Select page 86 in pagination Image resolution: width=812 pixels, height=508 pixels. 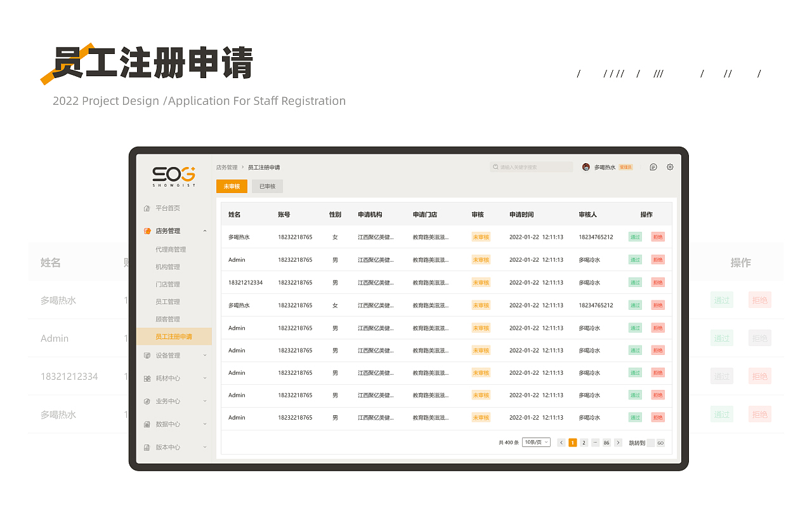pyautogui.click(x=606, y=443)
